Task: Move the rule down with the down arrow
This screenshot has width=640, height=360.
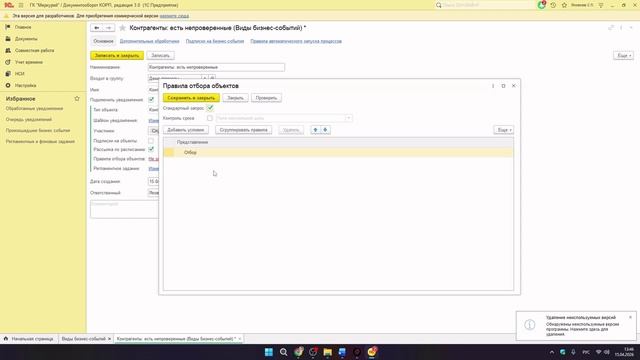Action: coord(325,130)
